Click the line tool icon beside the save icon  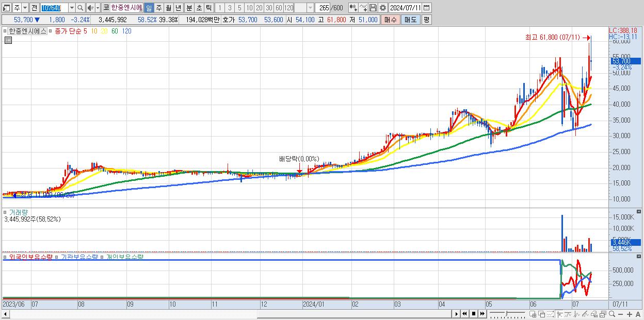coord(363,8)
